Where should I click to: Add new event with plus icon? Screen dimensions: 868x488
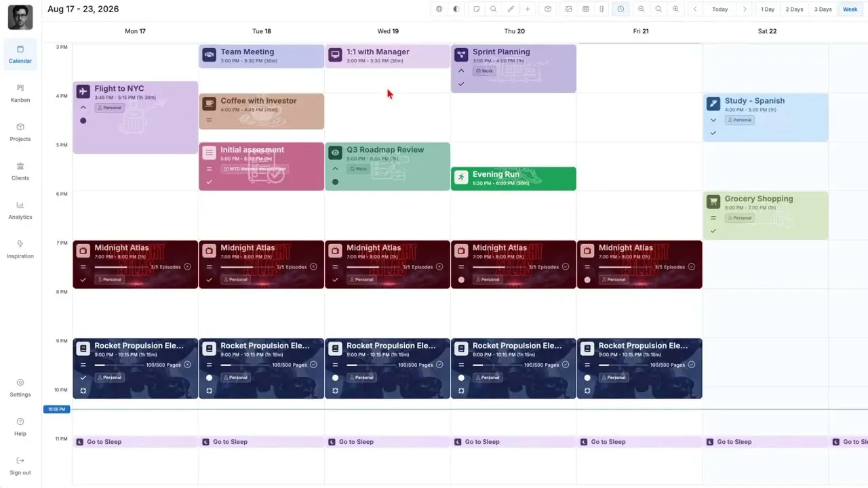(x=528, y=9)
